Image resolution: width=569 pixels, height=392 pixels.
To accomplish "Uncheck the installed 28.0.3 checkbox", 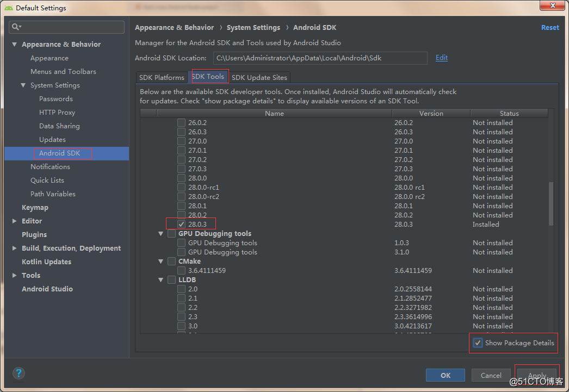I will point(182,224).
